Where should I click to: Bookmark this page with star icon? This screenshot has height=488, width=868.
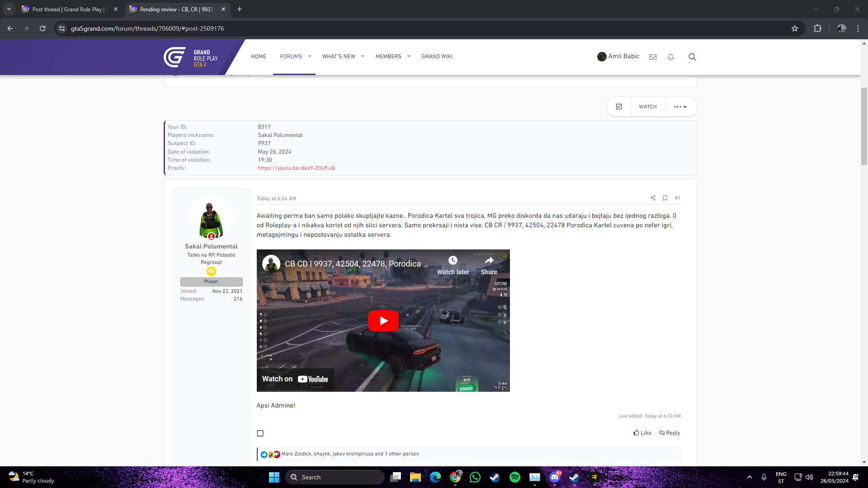(x=795, y=28)
